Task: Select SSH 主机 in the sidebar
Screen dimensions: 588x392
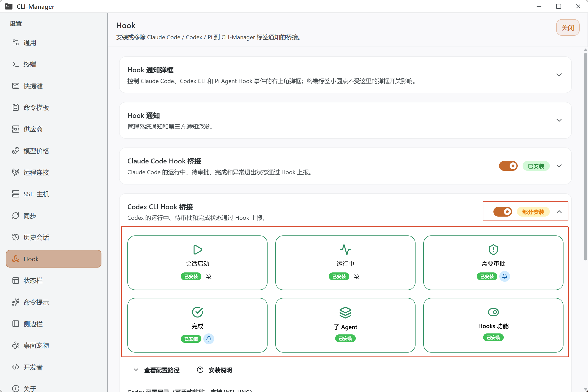Action: [x=53, y=194]
